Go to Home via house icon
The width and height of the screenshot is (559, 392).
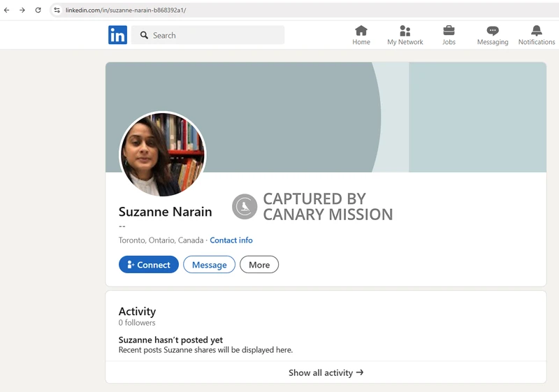tap(361, 31)
